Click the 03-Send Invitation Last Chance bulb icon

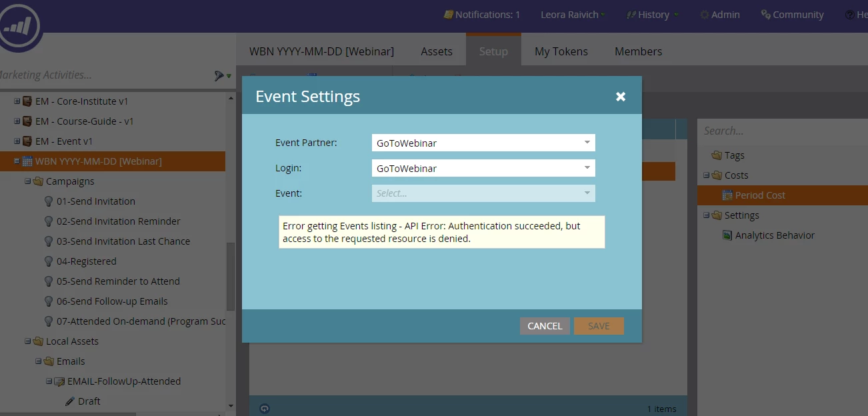coord(49,241)
